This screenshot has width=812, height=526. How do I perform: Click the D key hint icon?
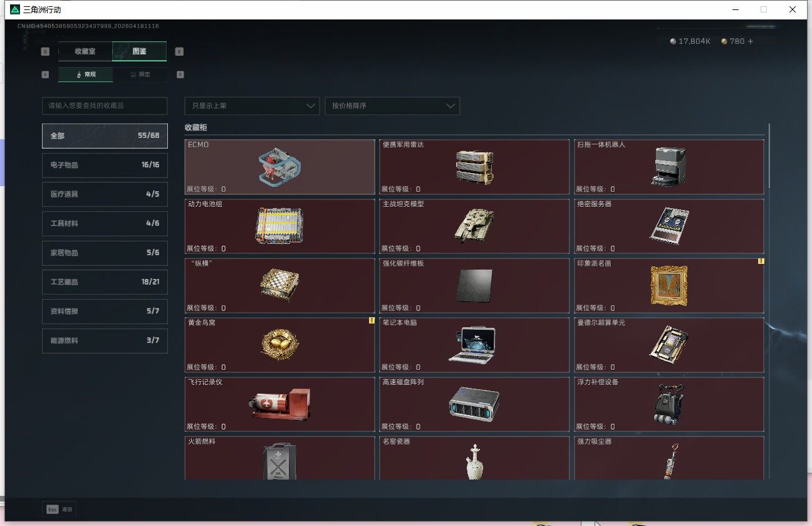pyautogui.click(x=180, y=75)
